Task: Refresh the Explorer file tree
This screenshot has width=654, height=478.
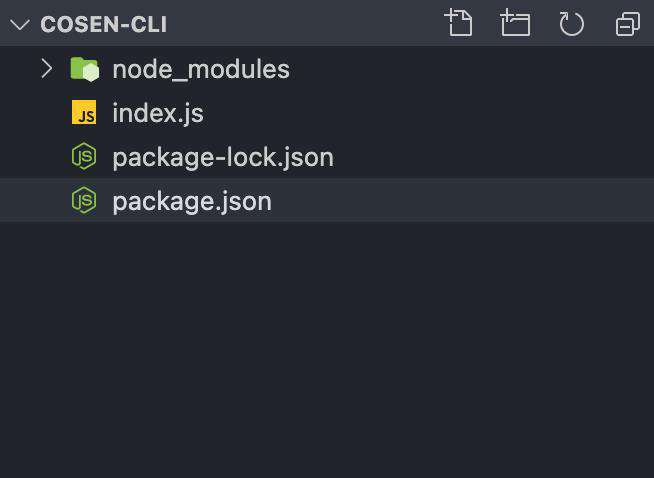Action: click(571, 24)
